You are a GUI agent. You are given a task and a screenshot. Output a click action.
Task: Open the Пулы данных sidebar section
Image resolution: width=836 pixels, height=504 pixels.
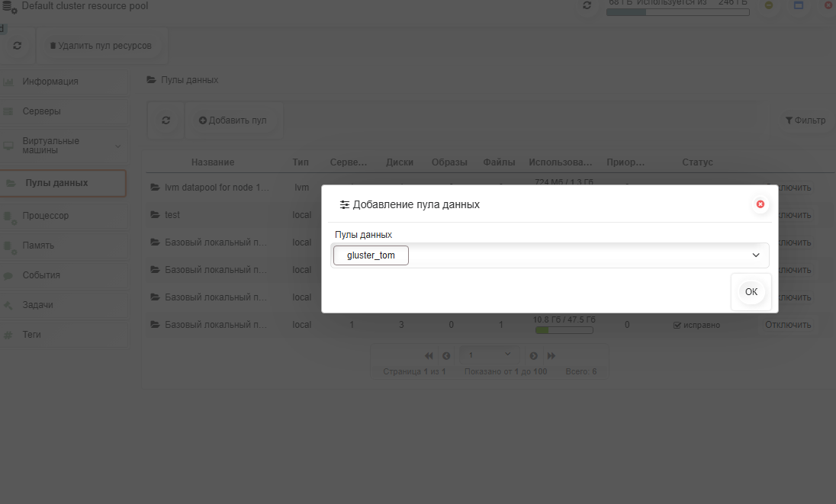coord(63,183)
